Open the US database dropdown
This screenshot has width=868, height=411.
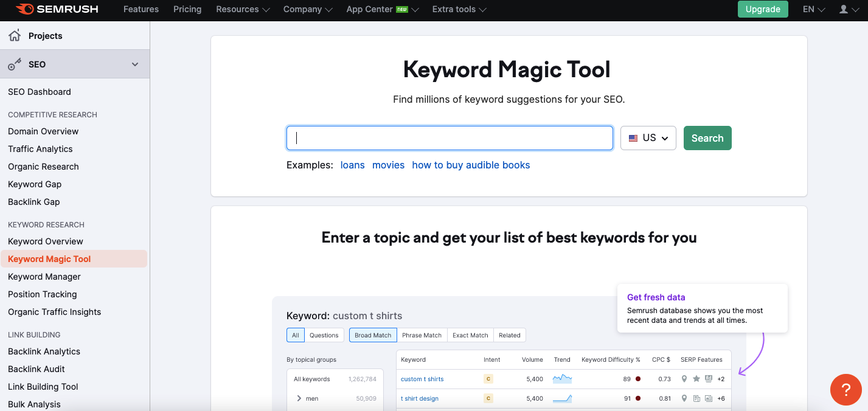click(648, 138)
